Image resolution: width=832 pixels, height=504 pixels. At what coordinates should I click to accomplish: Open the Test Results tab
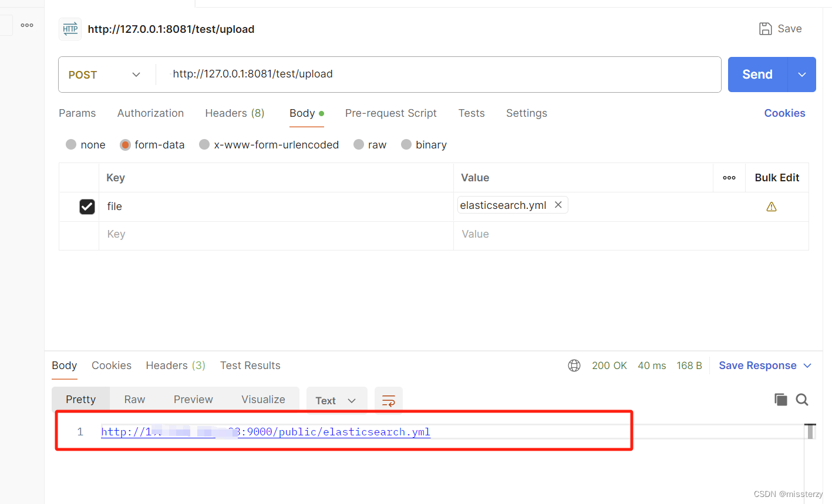(x=250, y=365)
